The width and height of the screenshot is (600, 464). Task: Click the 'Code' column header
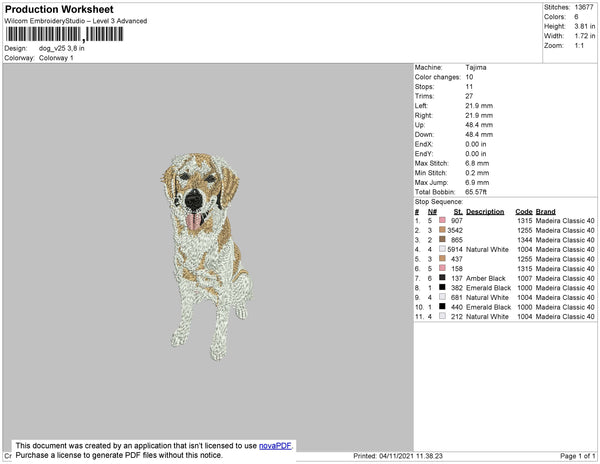(524, 212)
